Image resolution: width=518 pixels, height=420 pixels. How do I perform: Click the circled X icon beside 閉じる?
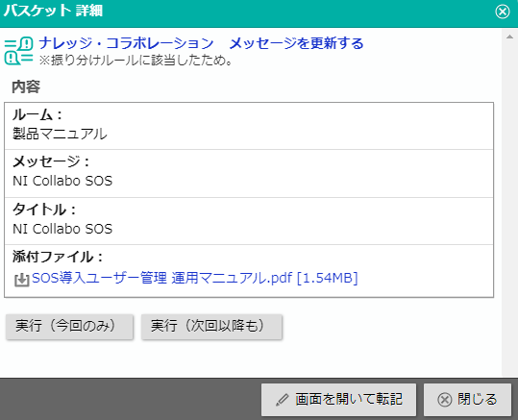(445, 400)
